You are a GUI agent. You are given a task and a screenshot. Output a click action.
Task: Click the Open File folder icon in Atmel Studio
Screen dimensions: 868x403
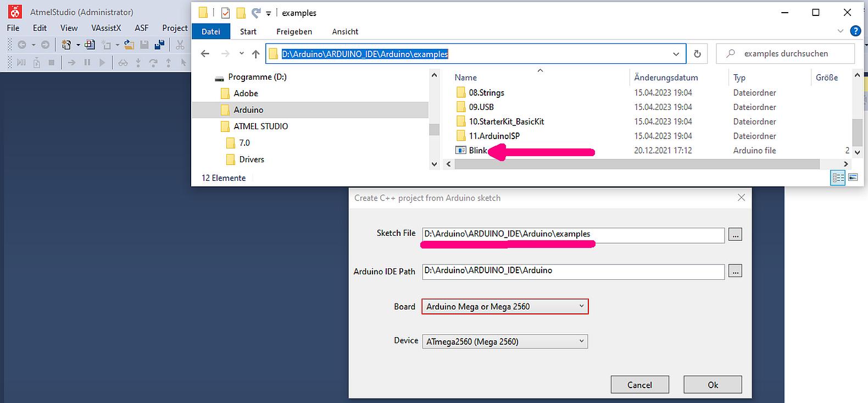(129, 45)
